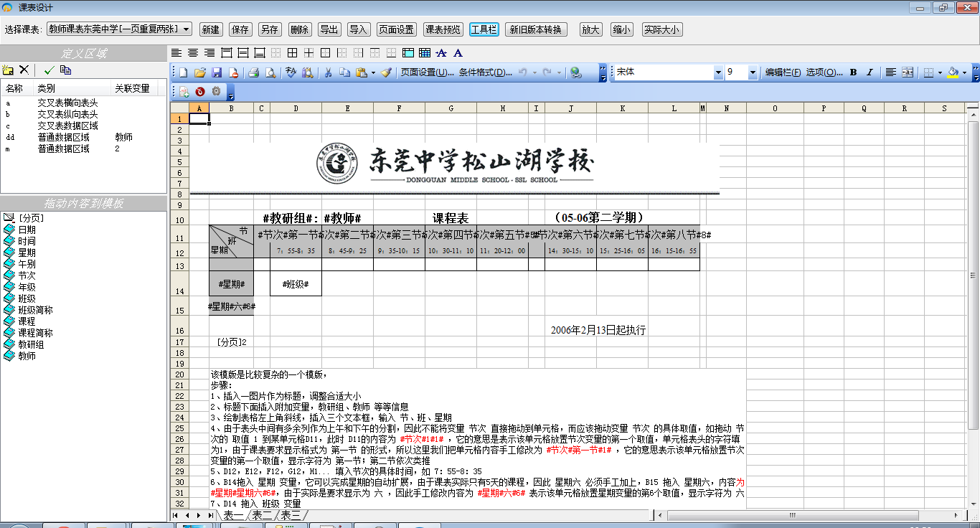Click the scissors cut icon
Image resolution: width=980 pixels, height=528 pixels.
point(328,72)
